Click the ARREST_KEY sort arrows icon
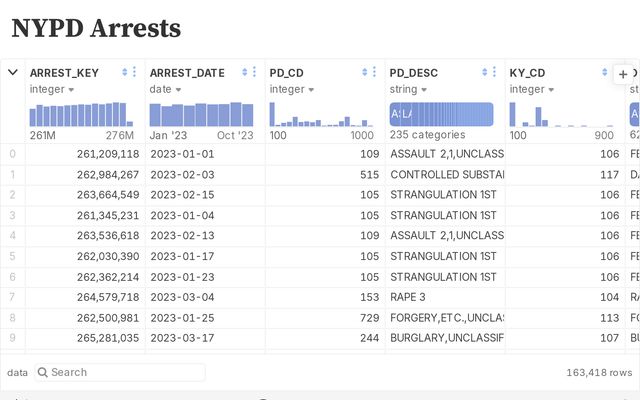The width and height of the screenshot is (640, 400). [125, 72]
